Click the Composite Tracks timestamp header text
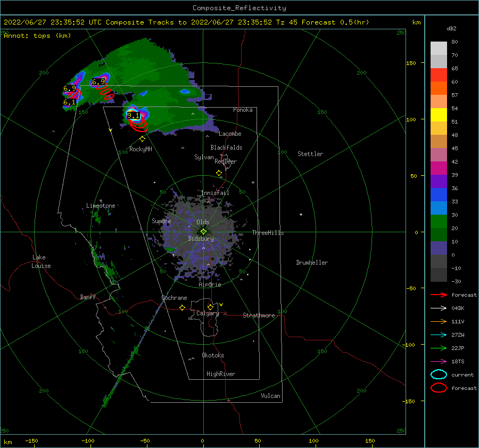This screenshot has width=479, height=448. pyautogui.click(x=186, y=22)
